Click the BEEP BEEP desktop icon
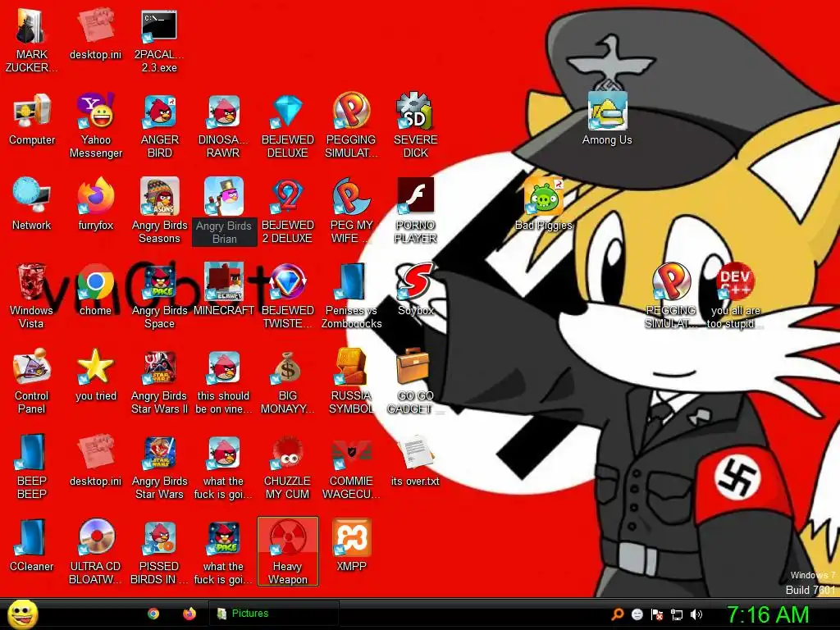840x630 pixels. pyautogui.click(x=32, y=466)
